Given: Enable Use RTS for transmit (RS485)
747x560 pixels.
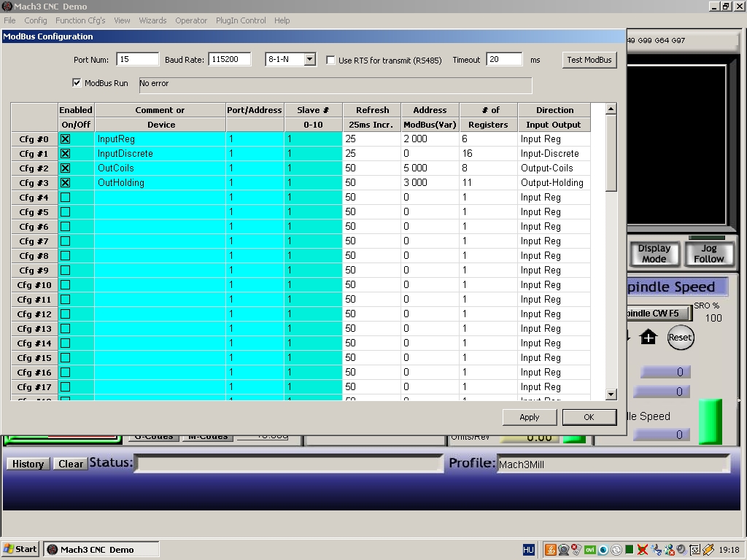Looking at the screenshot, I should 330,61.
